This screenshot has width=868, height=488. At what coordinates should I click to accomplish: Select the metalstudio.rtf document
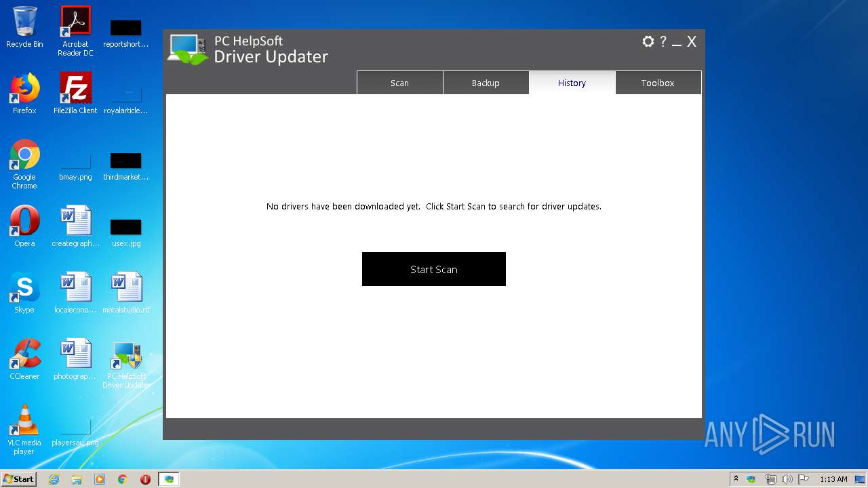tap(126, 293)
